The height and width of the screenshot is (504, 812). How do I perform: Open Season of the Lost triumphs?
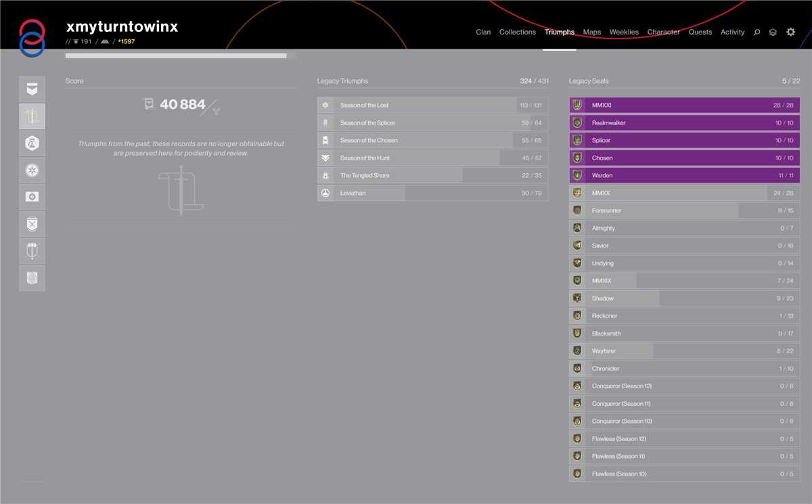[432, 106]
